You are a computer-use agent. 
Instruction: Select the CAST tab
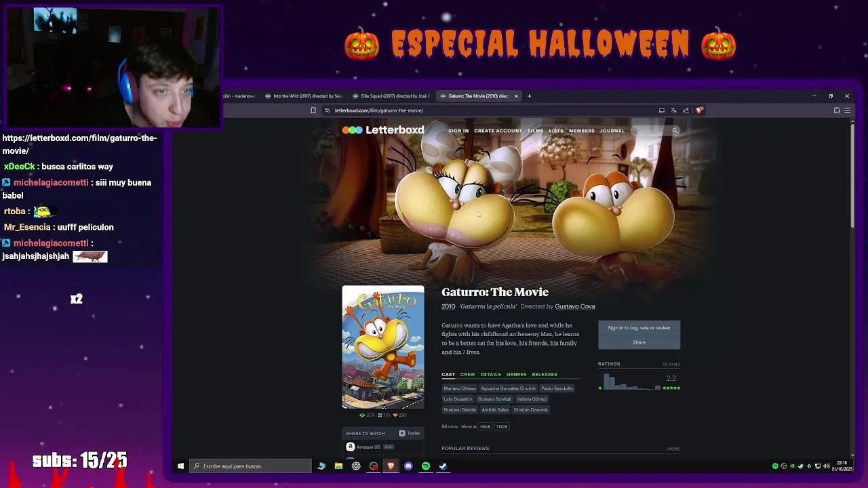coord(448,374)
